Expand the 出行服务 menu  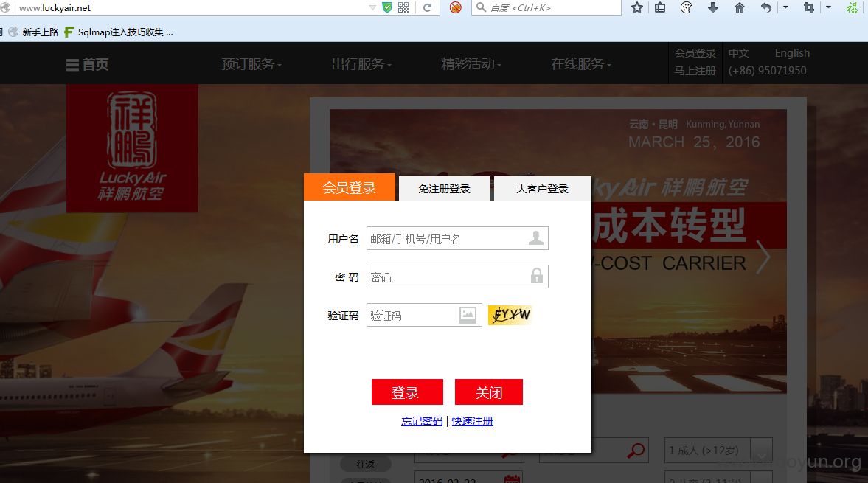click(361, 64)
